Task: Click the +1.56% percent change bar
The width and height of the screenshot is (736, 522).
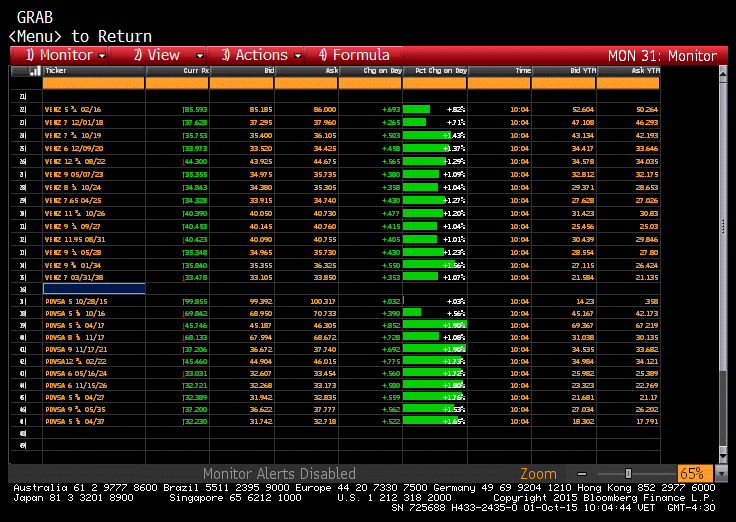Action: [434, 265]
